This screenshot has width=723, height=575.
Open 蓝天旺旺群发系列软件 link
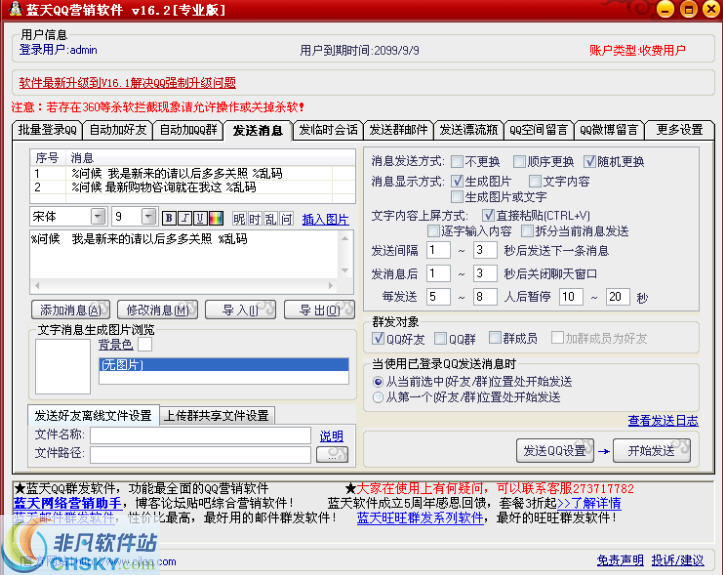420,518
